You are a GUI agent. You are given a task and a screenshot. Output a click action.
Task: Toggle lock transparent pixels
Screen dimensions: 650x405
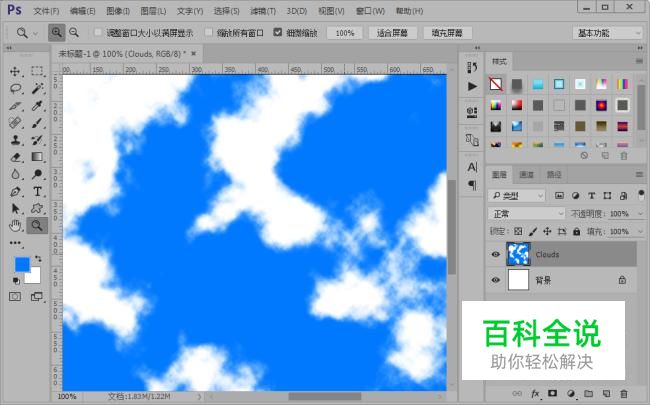(x=518, y=231)
